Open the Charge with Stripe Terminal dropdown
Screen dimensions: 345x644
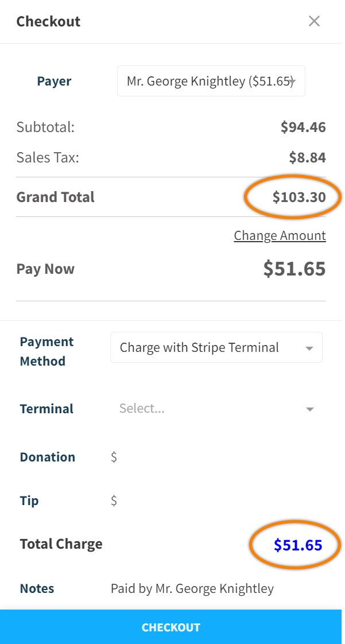click(x=216, y=347)
